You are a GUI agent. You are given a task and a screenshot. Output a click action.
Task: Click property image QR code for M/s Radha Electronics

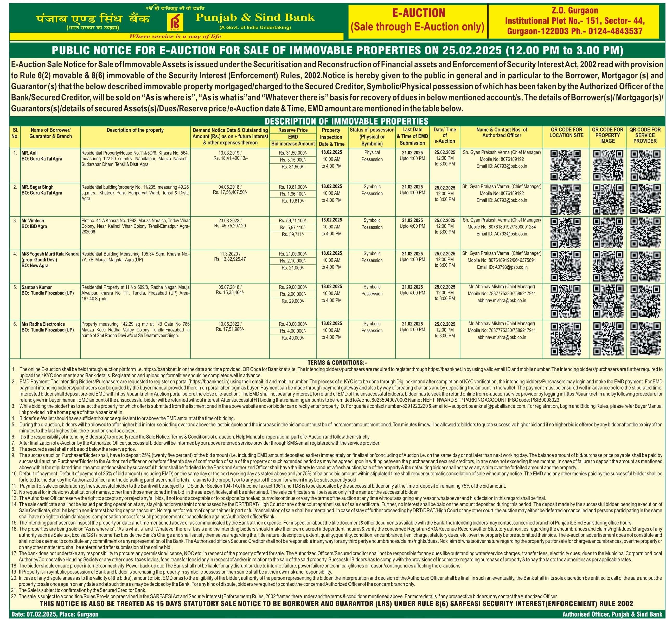[608, 339]
